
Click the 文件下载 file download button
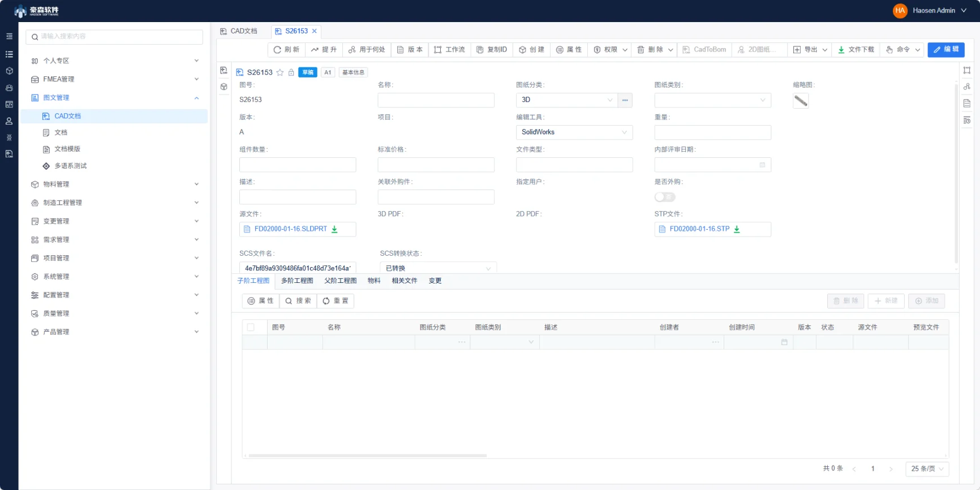[x=856, y=50]
